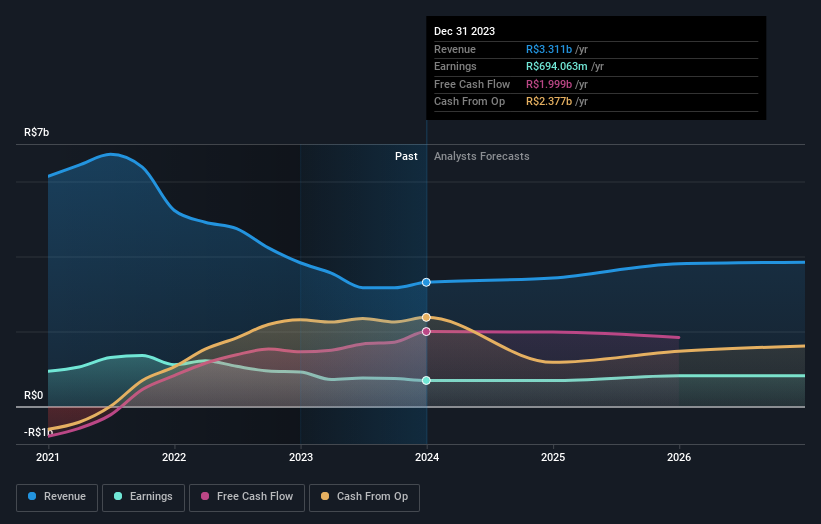
Task: Click the Earnings row label in tooltip
Action: [x=456, y=66]
